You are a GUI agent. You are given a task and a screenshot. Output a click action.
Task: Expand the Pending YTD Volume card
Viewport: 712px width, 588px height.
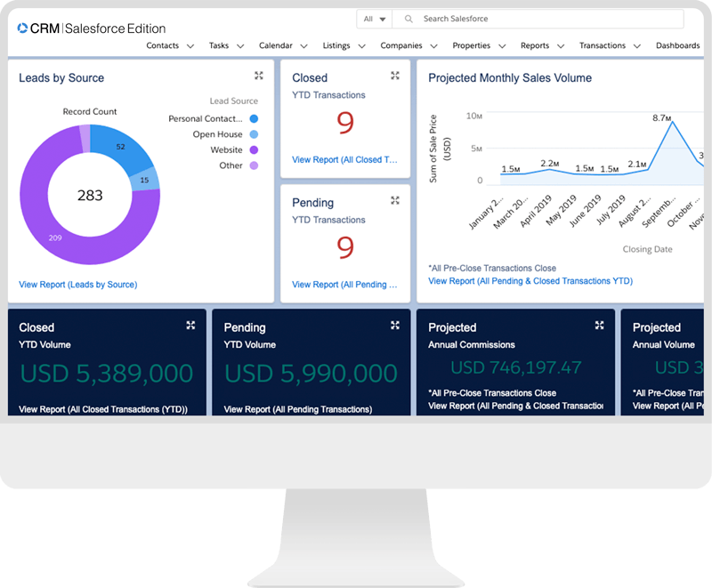tap(395, 325)
